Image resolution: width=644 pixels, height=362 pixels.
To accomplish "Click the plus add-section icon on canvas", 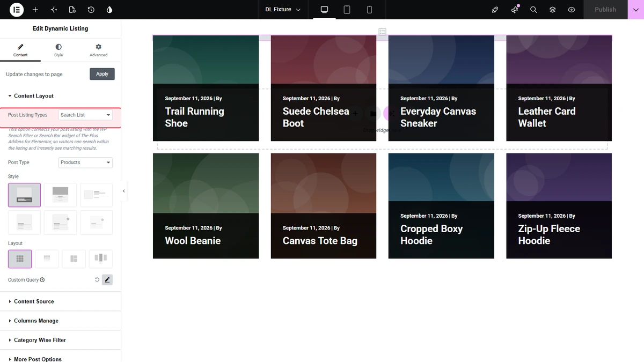I will pyautogui.click(x=355, y=114).
